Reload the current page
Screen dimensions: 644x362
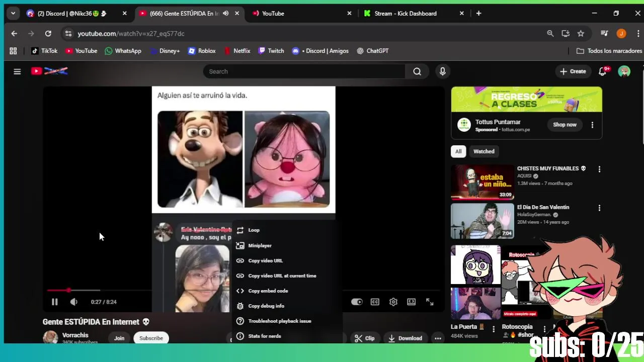coord(48,34)
